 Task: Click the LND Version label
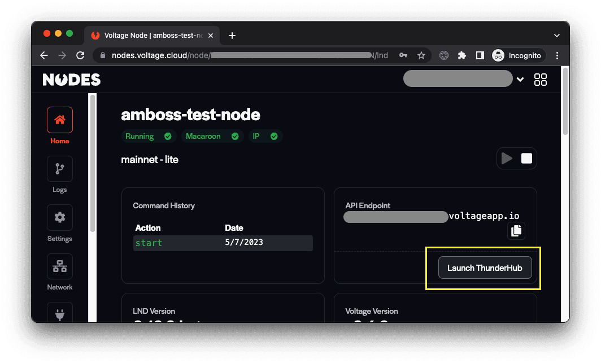tap(154, 311)
